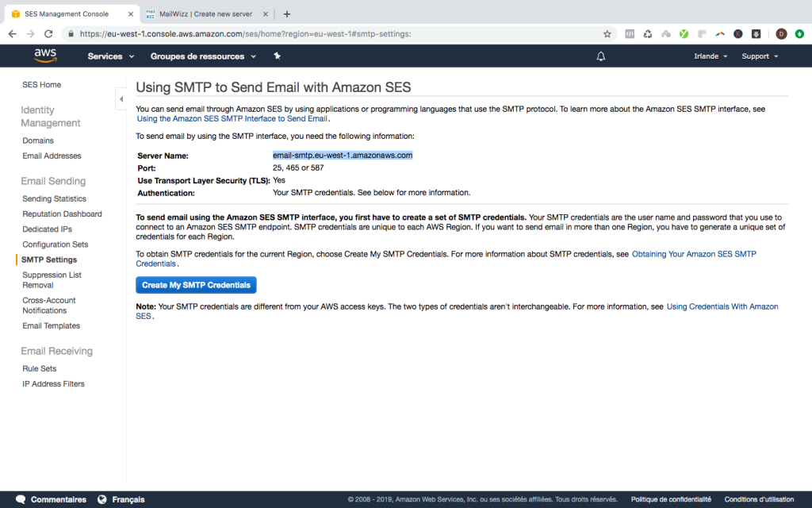Viewport: 812px width, 508px height.
Task: Open Using Credentials With Amazon SES link
Action: (722, 306)
